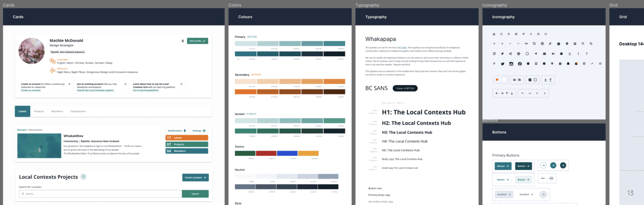Click the chevron right icon
The width and height of the screenshot is (644, 205).
coord(545,93)
